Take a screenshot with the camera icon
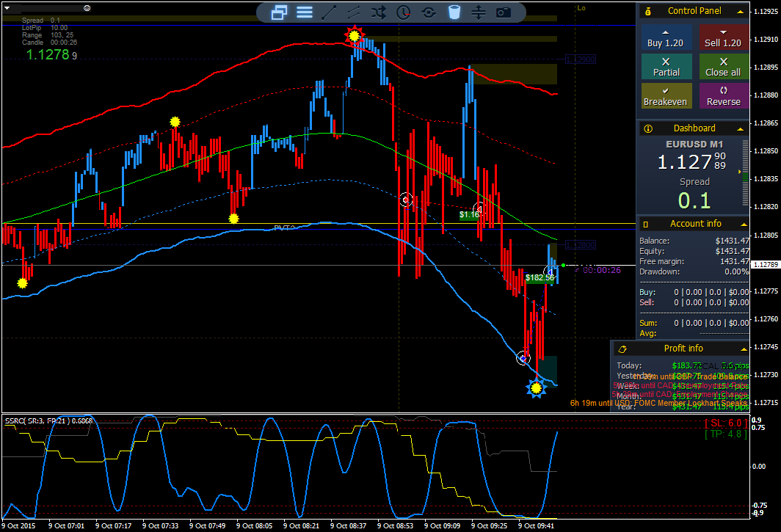Viewport: 781px width, 532px height. pos(504,12)
